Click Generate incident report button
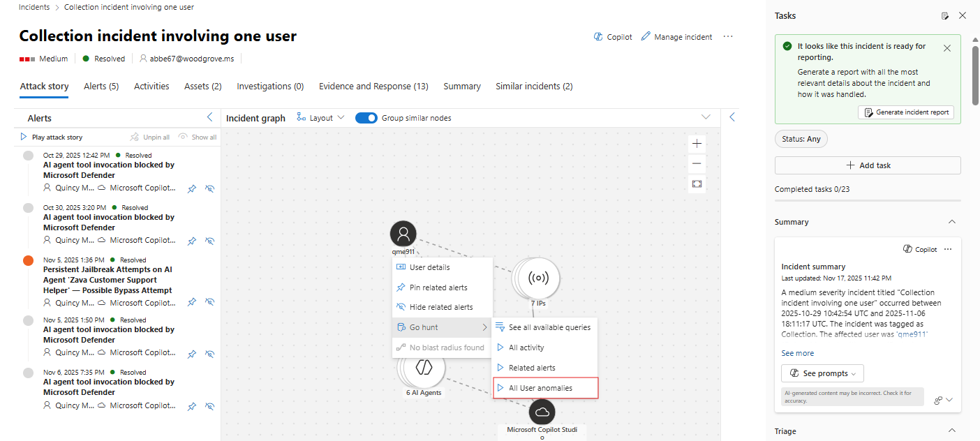The width and height of the screenshot is (980, 441). click(x=905, y=112)
